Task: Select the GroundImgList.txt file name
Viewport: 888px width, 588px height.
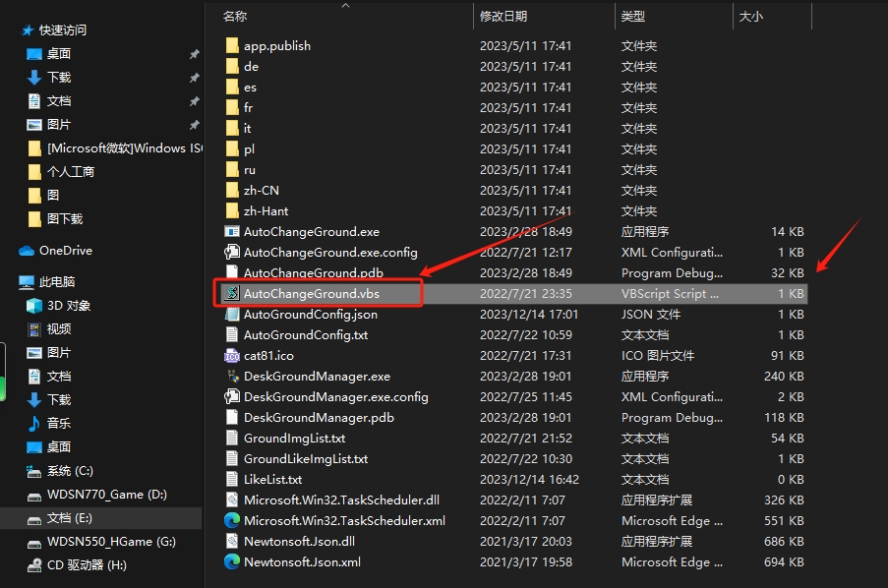Action: (x=294, y=438)
